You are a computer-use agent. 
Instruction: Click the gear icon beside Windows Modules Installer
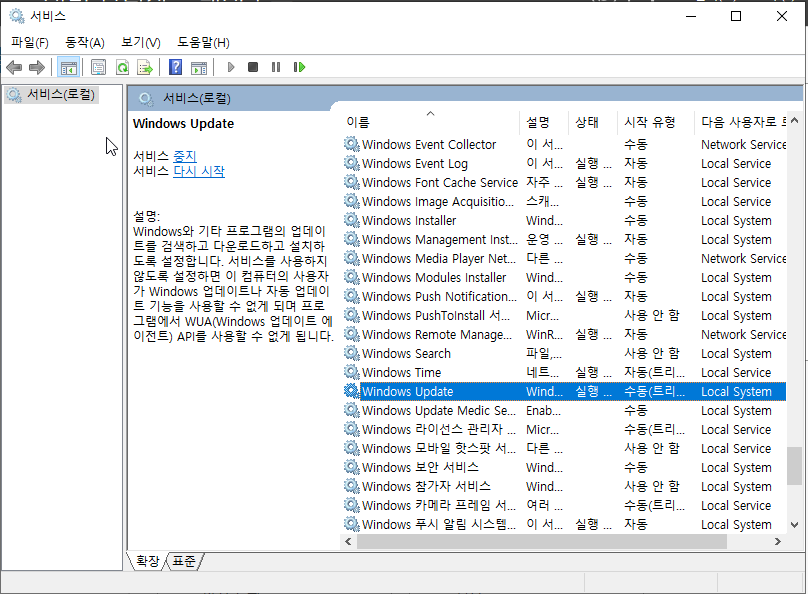[351, 277]
